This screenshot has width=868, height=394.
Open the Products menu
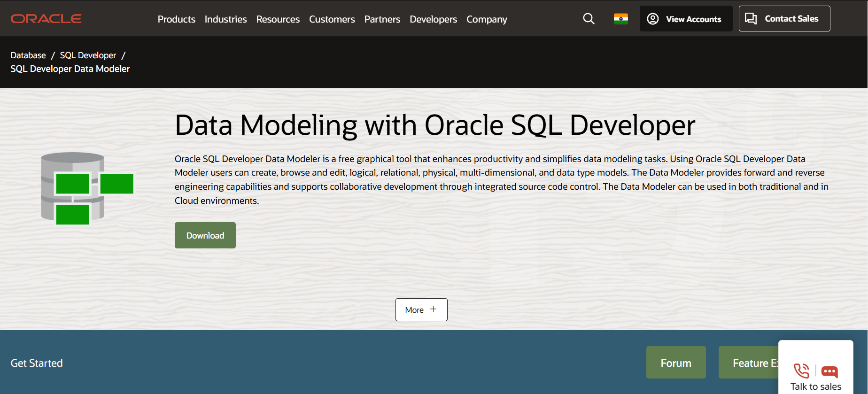click(177, 19)
